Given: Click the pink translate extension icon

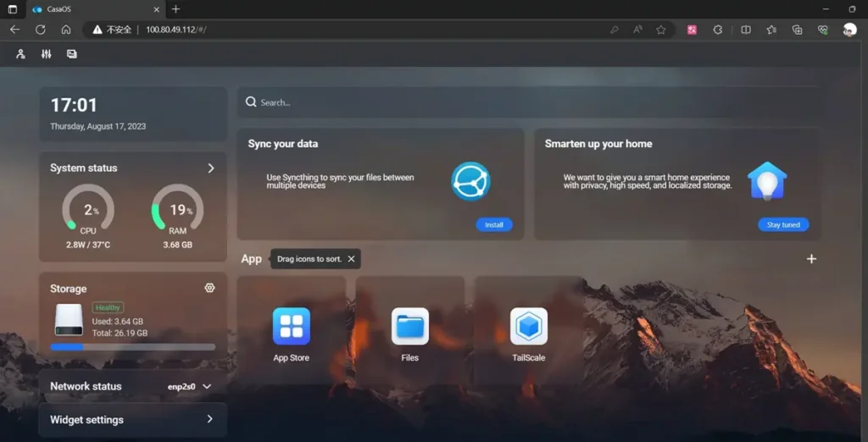Looking at the screenshot, I should (x=692, y=30).
